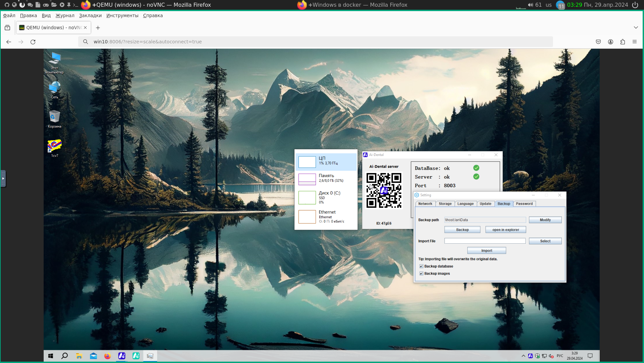Open Firefox from the Windows taskbar
This screenshot has height=363, width=644.
click(107, 356)
